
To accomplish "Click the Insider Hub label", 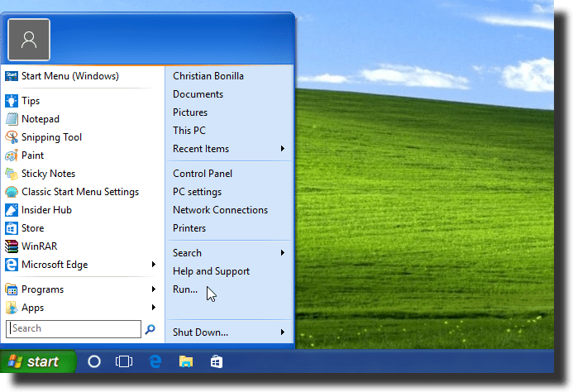I will [x=46, y=210].
